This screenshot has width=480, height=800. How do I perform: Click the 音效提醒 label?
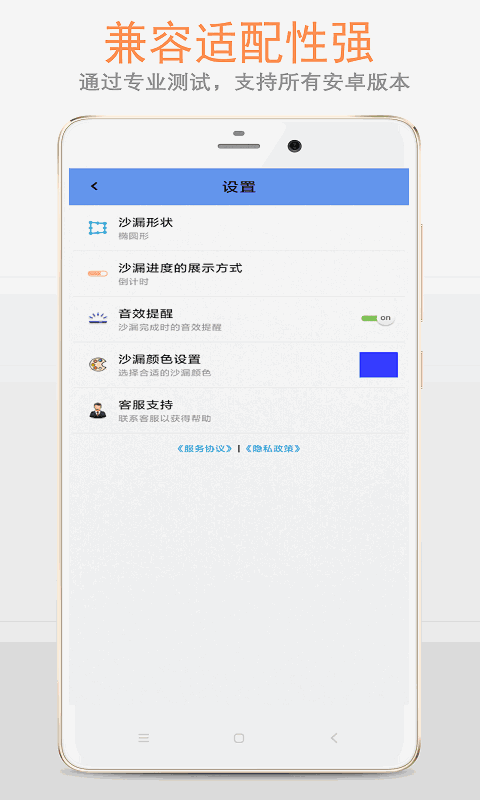click(145, 314)
